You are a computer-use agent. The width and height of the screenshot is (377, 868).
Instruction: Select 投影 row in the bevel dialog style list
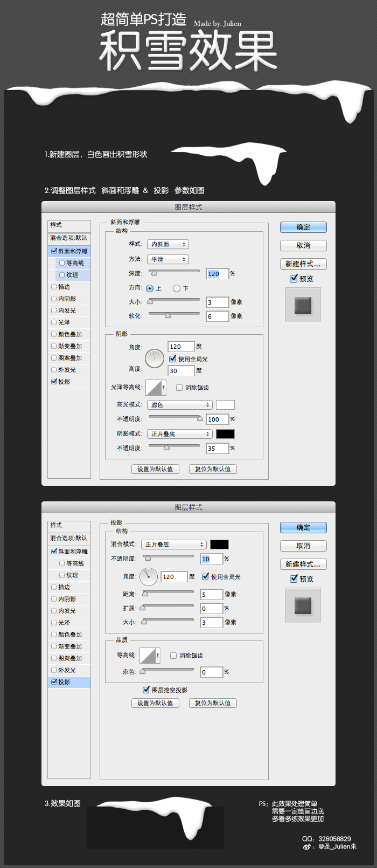point(69,382)
